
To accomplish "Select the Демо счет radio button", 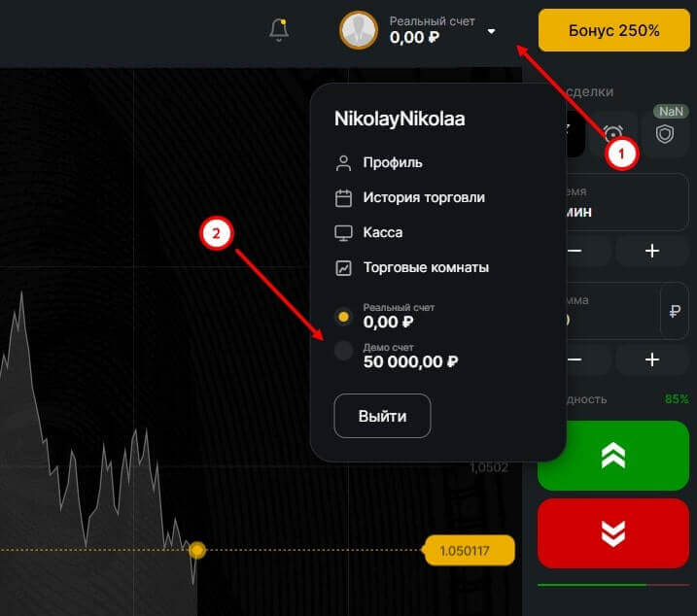I will pyautogui.click(x=343, y=352).
